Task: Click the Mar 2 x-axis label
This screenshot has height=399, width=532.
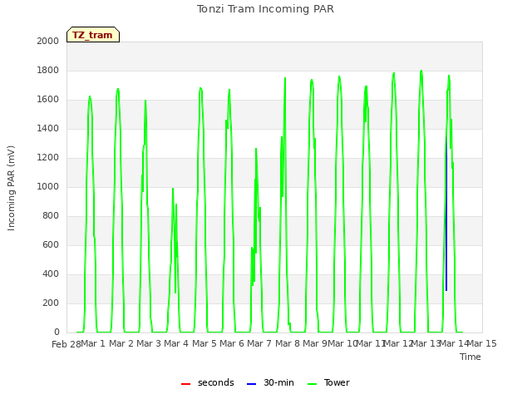Action: (121, 343)
